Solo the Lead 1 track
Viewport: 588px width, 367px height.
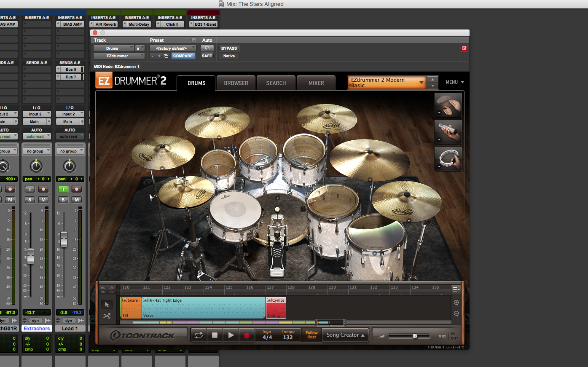click(x=63, y=200)
